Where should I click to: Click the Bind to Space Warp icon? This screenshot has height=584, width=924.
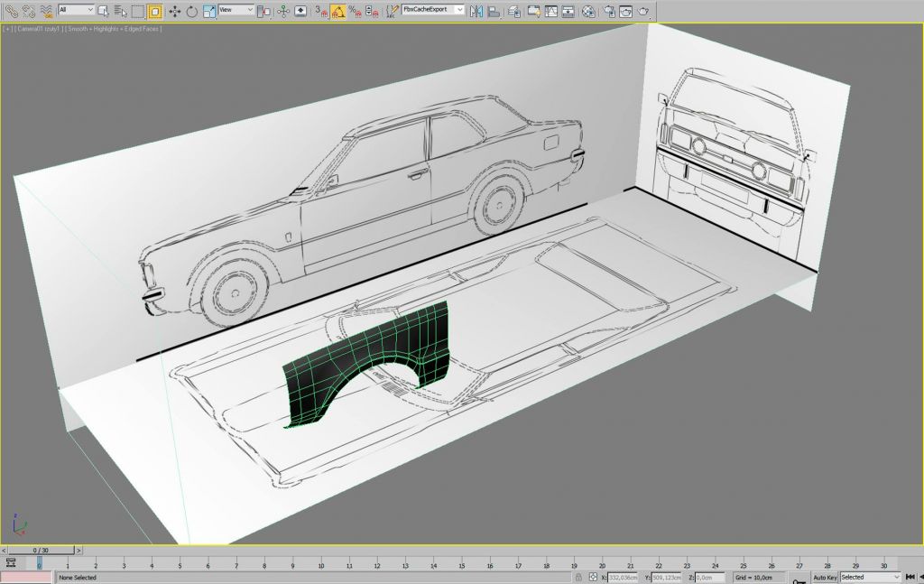click(x=46, y=11)
